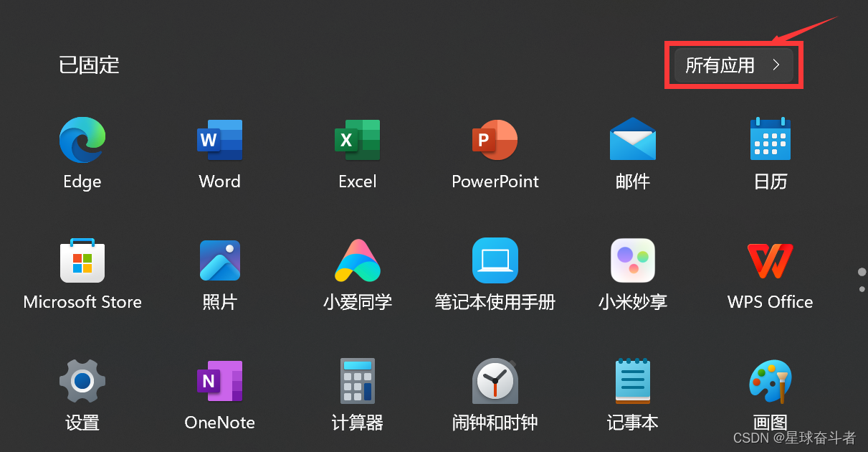Open 闹钟和时钟 clock app
This screenshot has height=452, width=868.
[x=495, y=381]
